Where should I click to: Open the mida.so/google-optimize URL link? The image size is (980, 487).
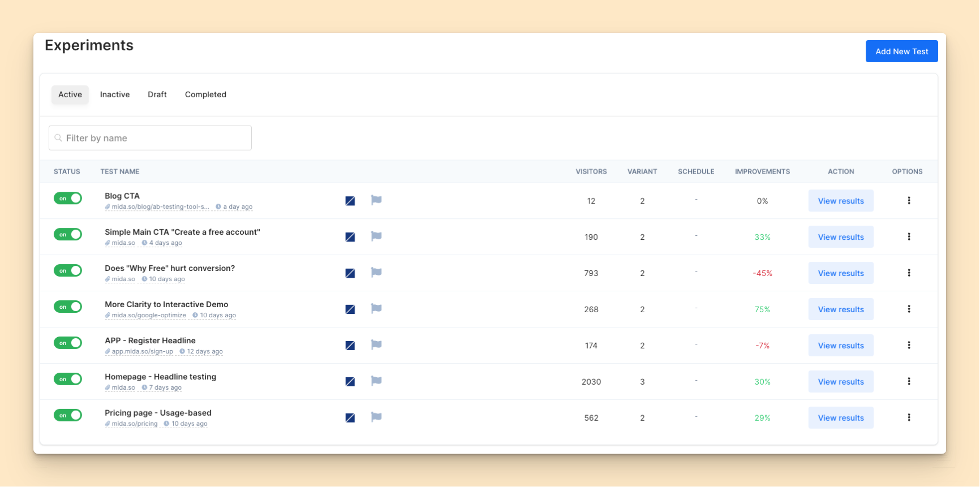(x=148, y=316)
